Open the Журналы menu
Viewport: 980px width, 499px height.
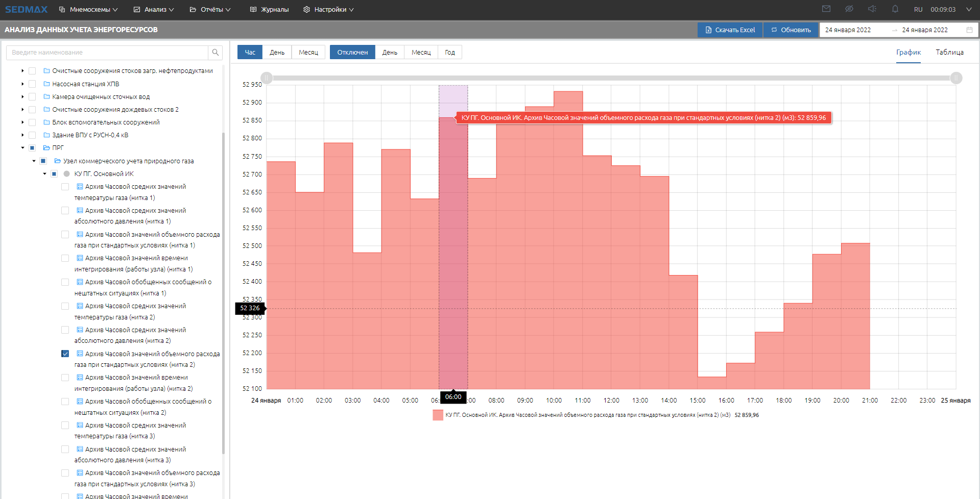[x=269, y=10]
